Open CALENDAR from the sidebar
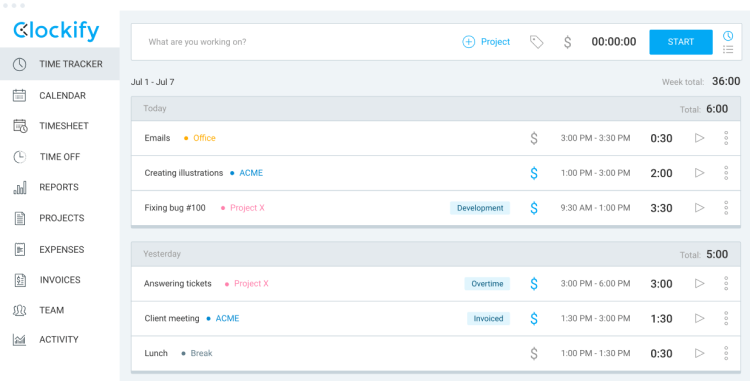Screen dimensions: 750x381 (x=63, y=96)
